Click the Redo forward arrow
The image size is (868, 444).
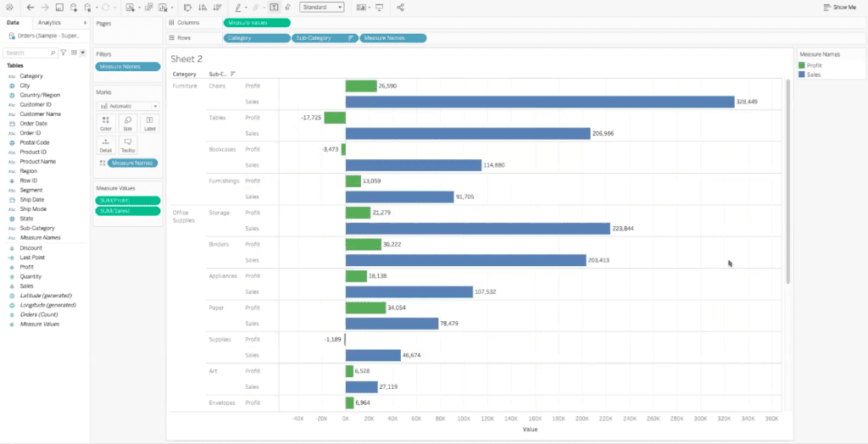[45, 8]
